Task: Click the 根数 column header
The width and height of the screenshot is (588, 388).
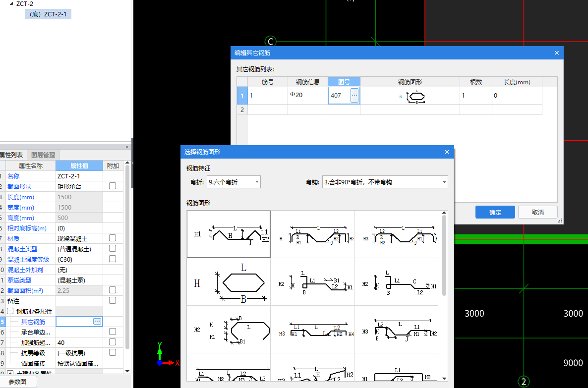Action: (476, 82)
